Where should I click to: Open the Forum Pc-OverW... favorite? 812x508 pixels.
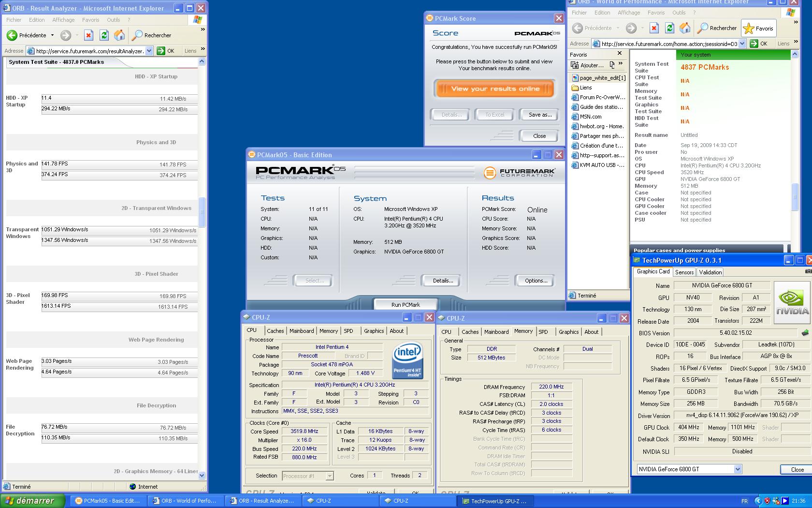click(x=598, y=97)
